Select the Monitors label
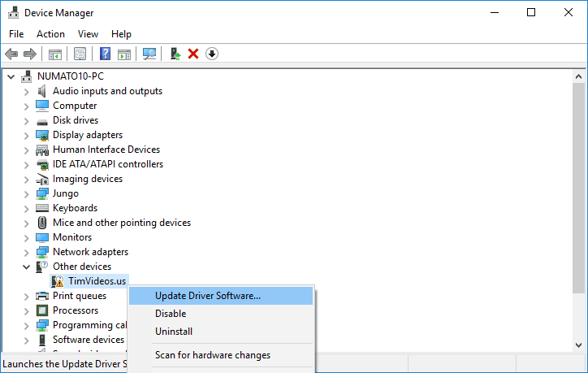 click(x=72, y=237)
